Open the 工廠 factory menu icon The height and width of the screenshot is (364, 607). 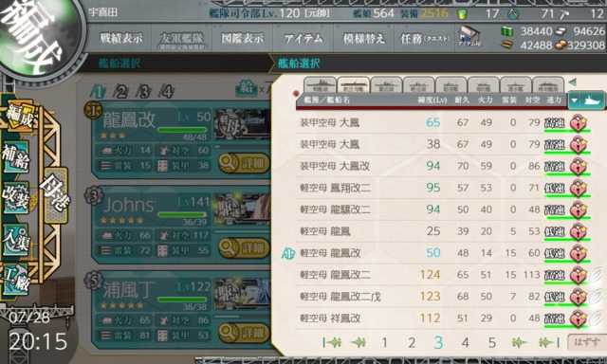click(16, 280)
